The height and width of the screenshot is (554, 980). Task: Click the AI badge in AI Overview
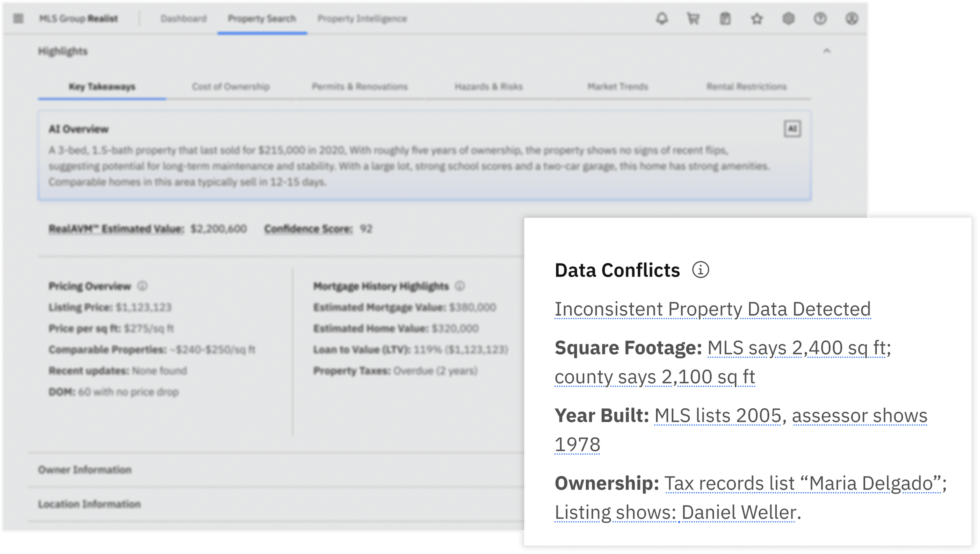792,129
